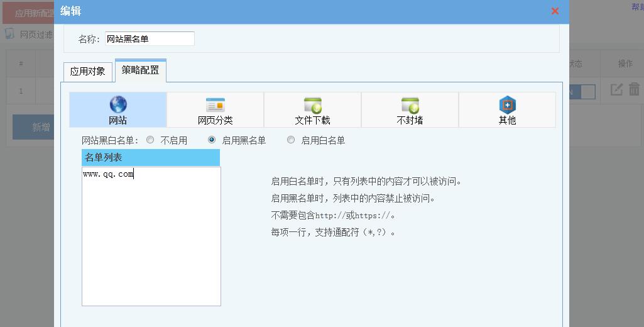The image size is (644, 327).
Task: Switch to the 文件下载 icon section
Action: (312, 104)
